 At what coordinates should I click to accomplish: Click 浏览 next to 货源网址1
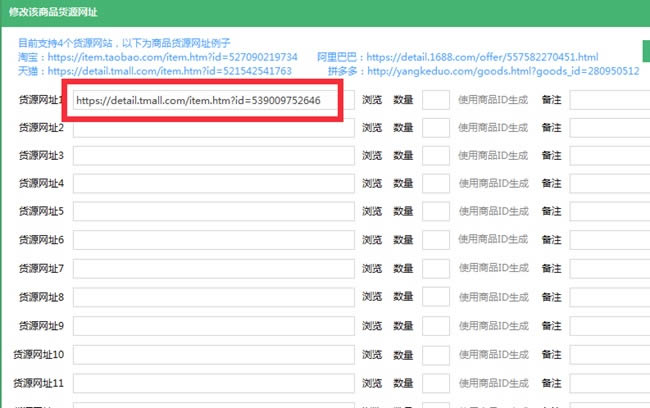[371, 100]
